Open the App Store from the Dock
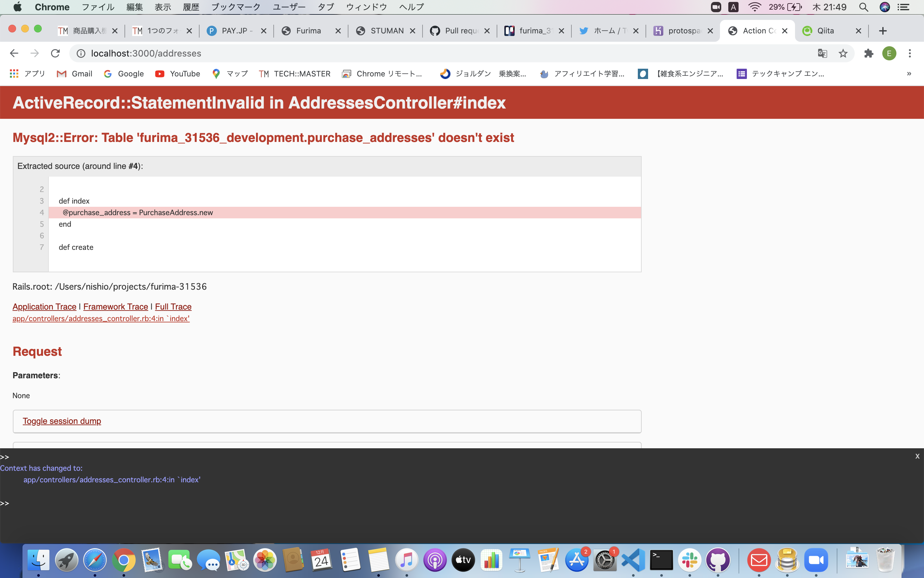 tap(577, 560)
